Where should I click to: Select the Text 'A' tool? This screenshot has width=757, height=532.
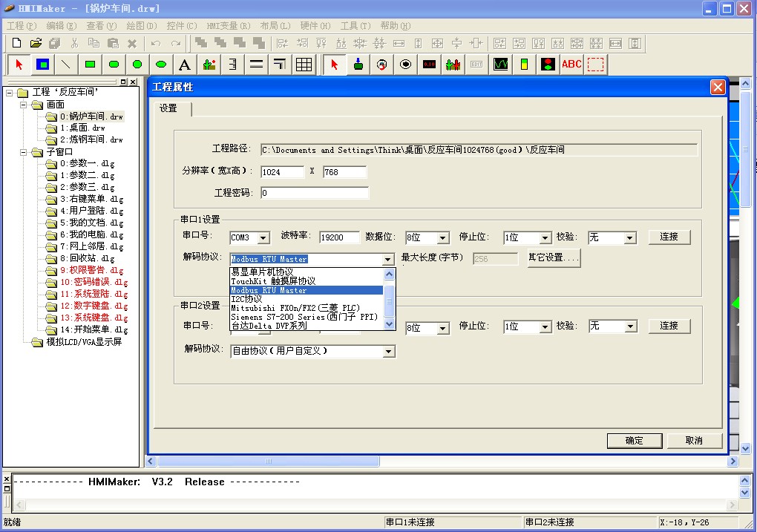(184, 65)
